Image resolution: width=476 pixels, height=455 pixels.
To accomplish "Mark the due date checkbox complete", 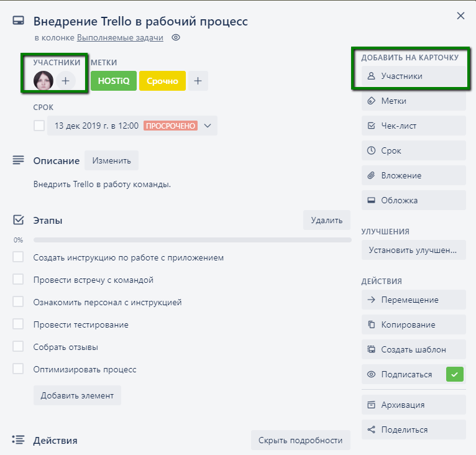I will [x=39, y=126].
